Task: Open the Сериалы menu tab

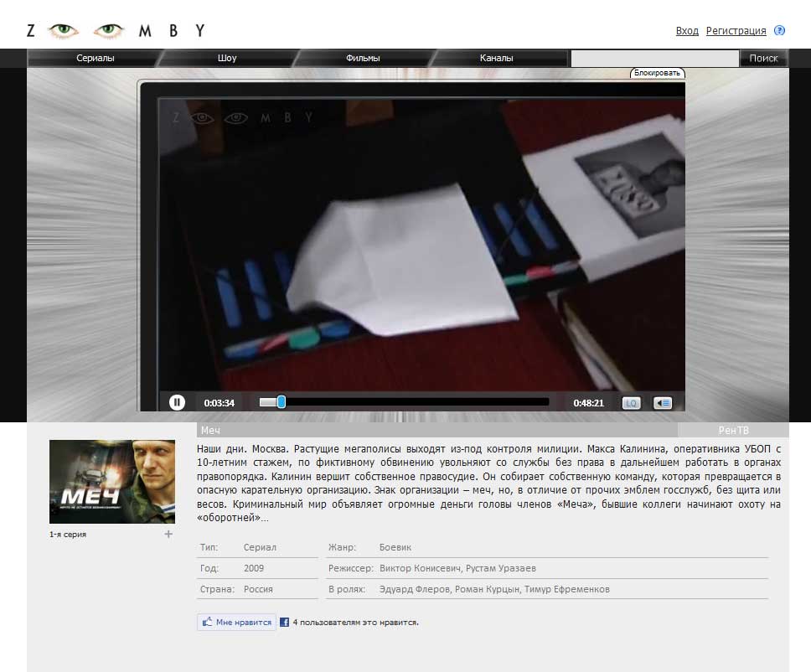Action: [x=96, y=58]
